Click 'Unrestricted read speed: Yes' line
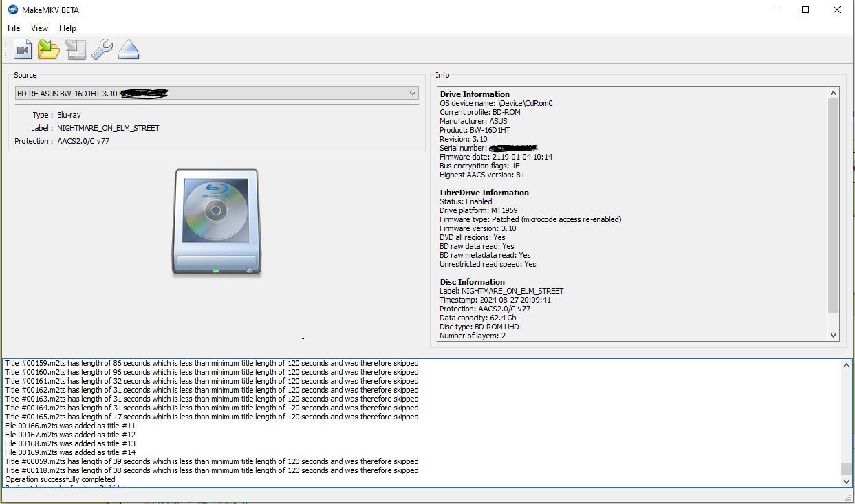Viewport: 855px width, 504px height. [x=488, y=264]
